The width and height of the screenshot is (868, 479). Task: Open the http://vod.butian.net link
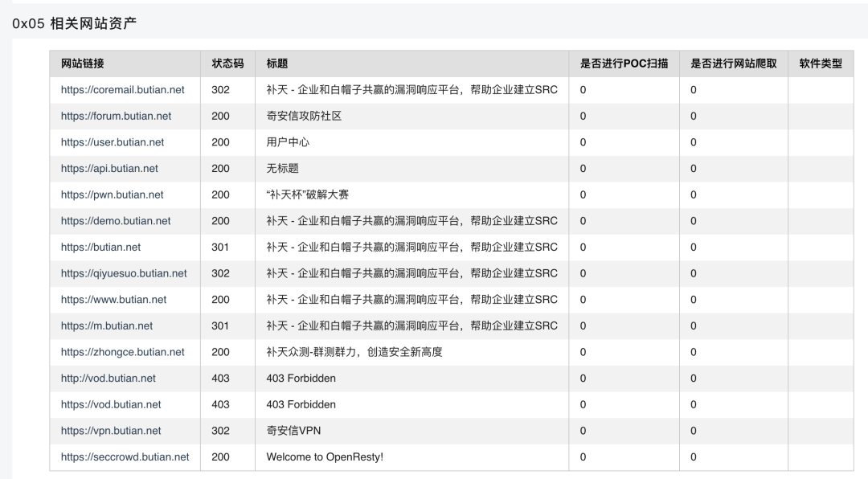(108, 379)
